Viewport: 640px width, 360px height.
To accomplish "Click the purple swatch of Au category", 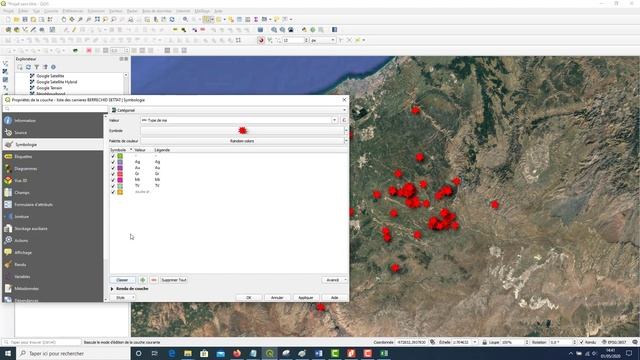I will pyautogui.click(x=120, y=168).
